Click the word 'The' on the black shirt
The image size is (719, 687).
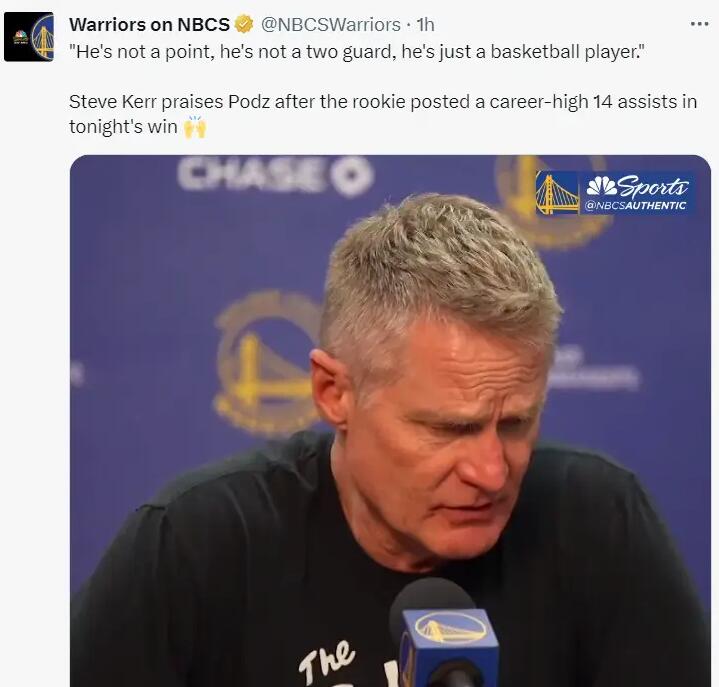(x=326, y=661)
